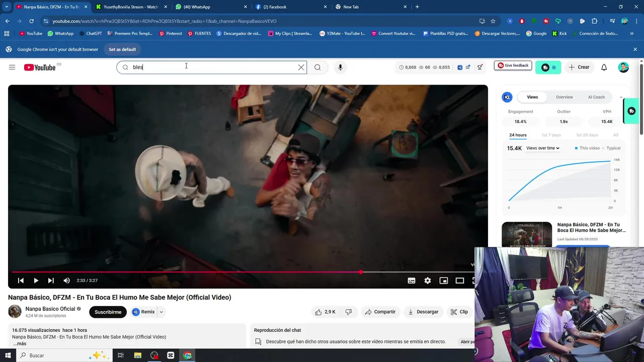Expand description with ...más

(20, 344)
